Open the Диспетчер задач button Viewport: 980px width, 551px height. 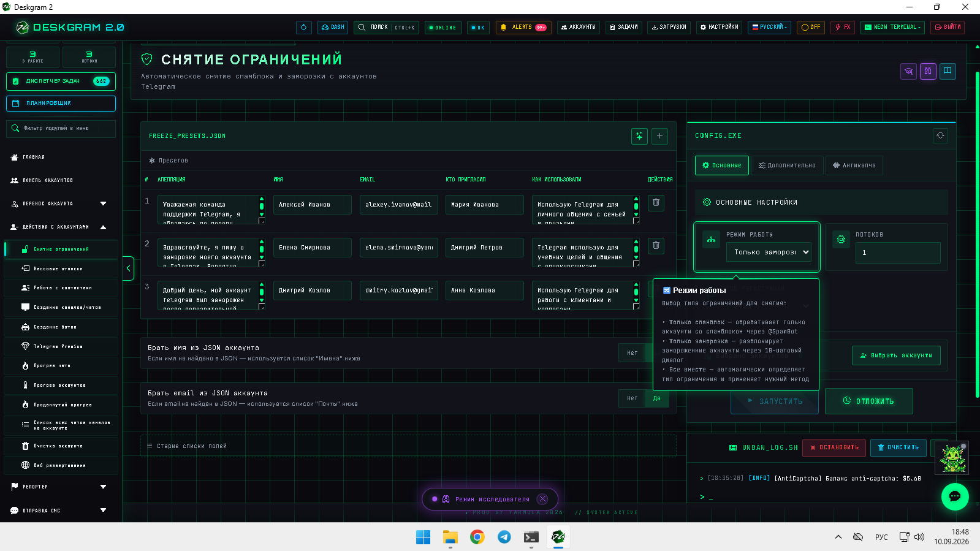[x=61, y=81]
